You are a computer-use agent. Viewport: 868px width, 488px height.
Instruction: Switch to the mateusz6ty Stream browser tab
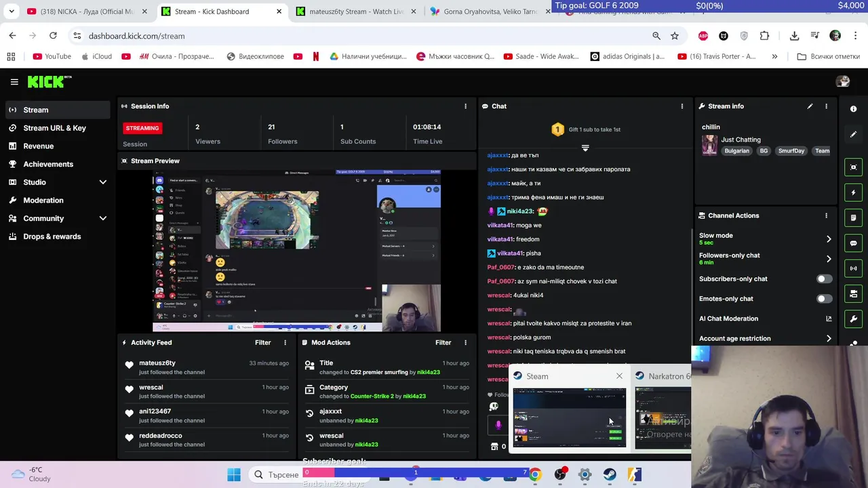point(356,12)
